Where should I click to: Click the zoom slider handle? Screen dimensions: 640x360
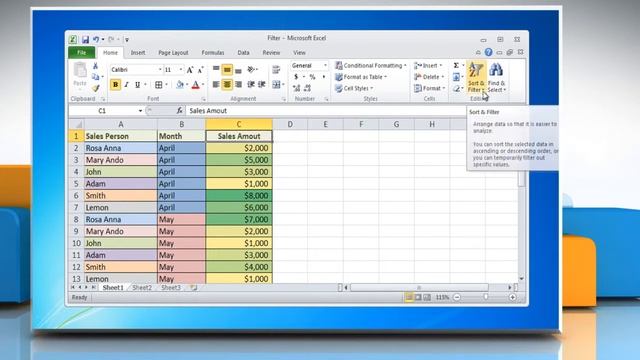pos(486,297)
